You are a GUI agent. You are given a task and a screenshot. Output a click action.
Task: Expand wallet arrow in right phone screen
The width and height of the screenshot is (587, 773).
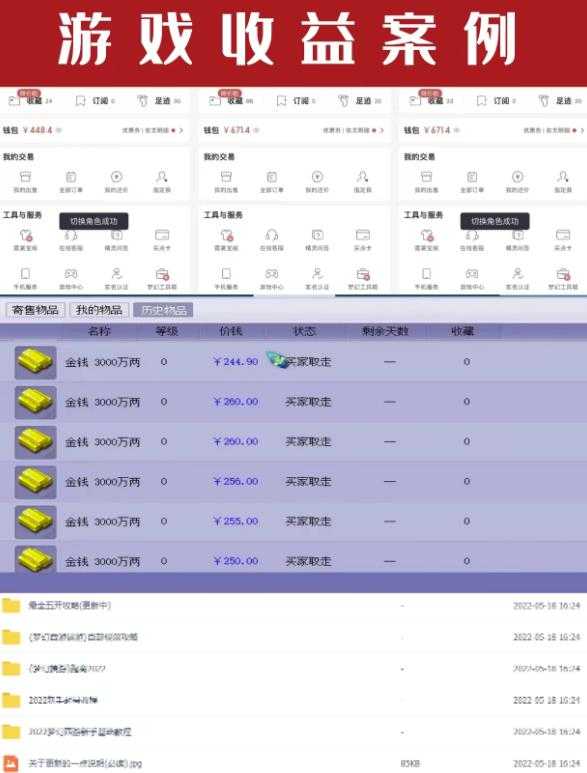click(582, 130)
